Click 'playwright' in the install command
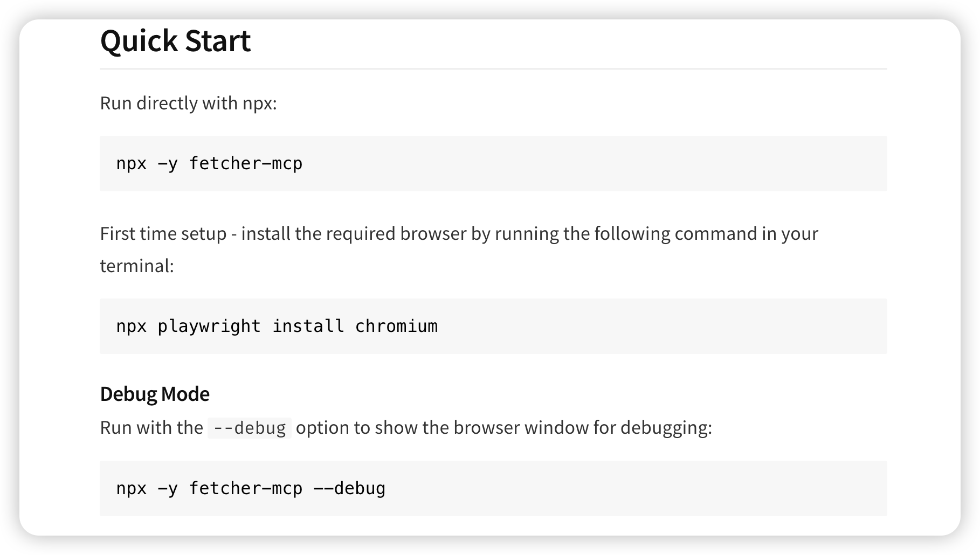Viewport: 980px width, 555px height. click(209, 327)
